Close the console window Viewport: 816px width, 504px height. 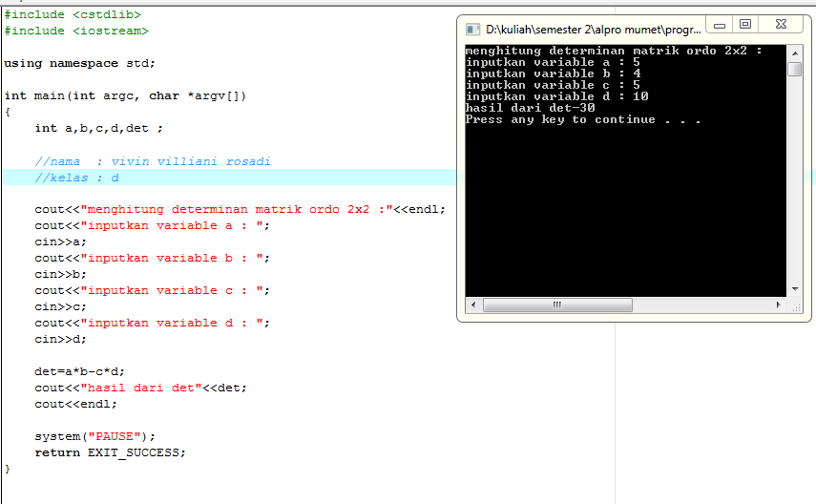pos(781,25)
